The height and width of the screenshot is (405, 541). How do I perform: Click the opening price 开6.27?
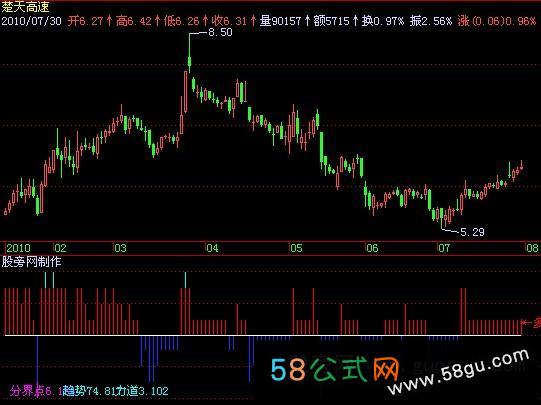point(85,21)
